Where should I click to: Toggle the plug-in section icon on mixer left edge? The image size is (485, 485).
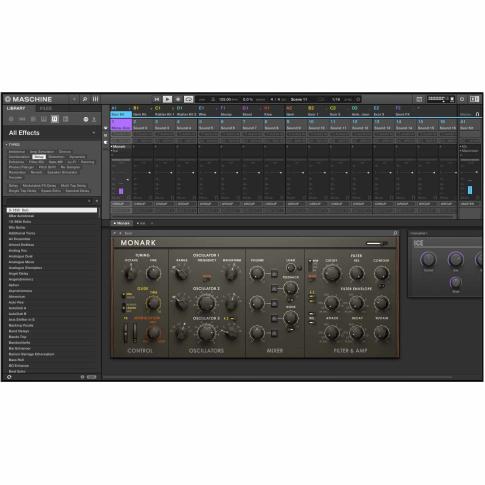point(106,142)
